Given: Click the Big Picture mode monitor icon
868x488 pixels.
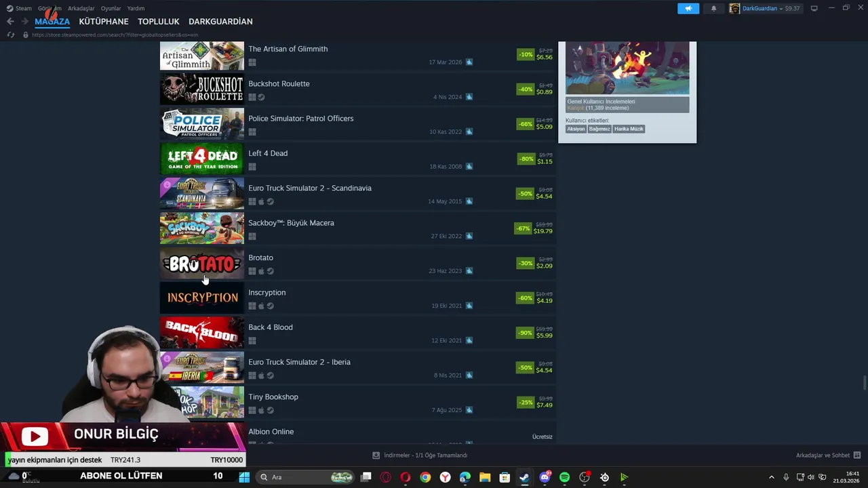Looking at the screenshot, I should click(814, 8).
